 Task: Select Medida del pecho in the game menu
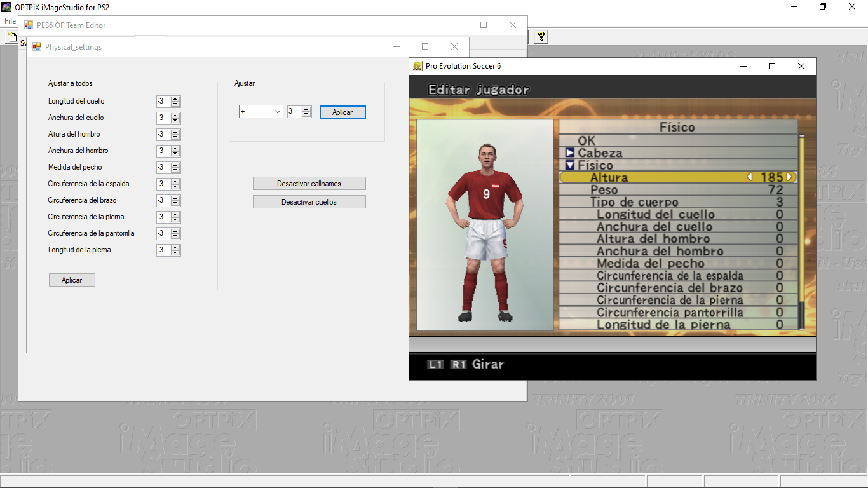tap(678, 263)
